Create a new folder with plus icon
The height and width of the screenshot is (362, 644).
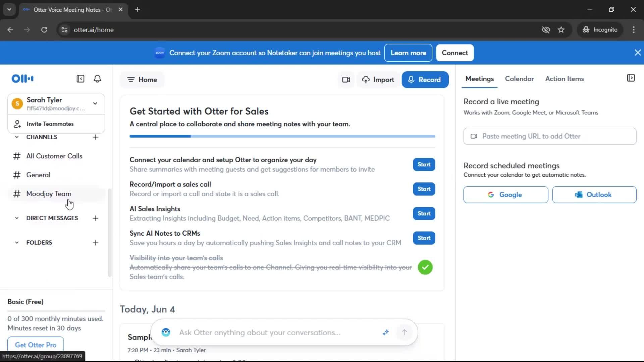96,243
